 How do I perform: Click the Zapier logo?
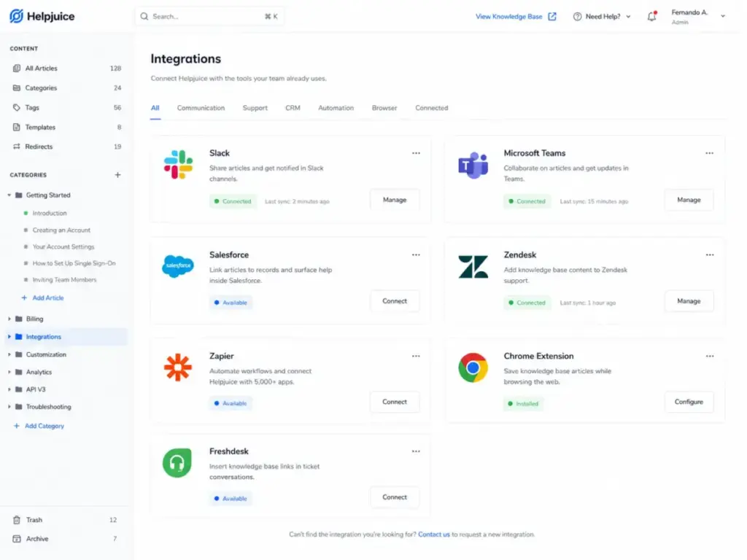(178, 367)
